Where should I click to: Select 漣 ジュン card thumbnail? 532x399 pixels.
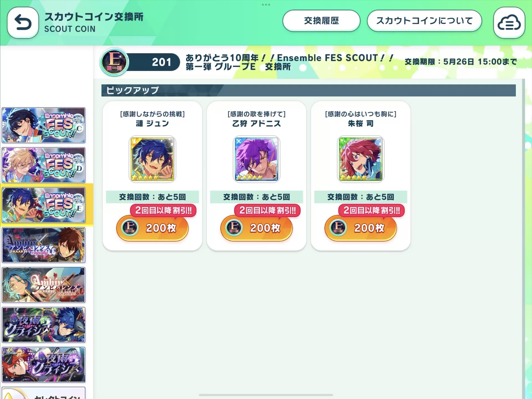point(152,159)
